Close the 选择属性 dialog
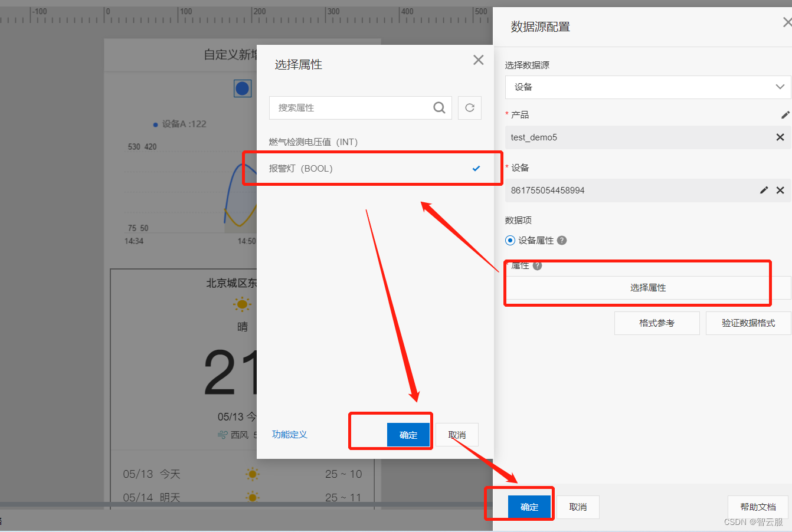The image size is (792, 532). tap(479, 60)
